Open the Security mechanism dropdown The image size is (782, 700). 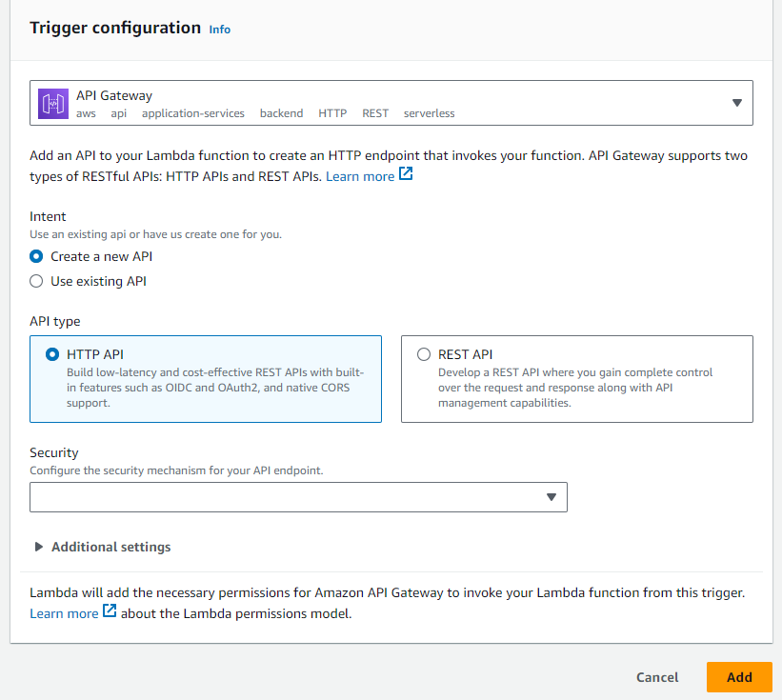tap(298, 497)
